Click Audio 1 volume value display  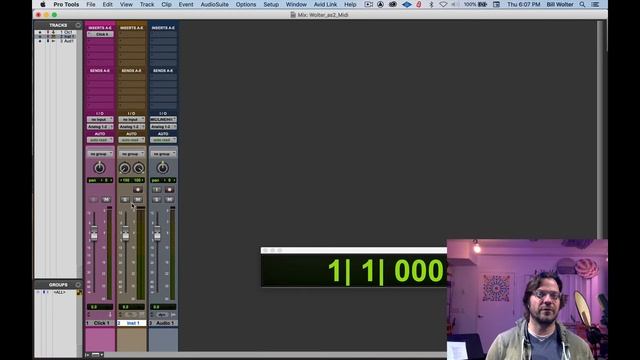163,307
